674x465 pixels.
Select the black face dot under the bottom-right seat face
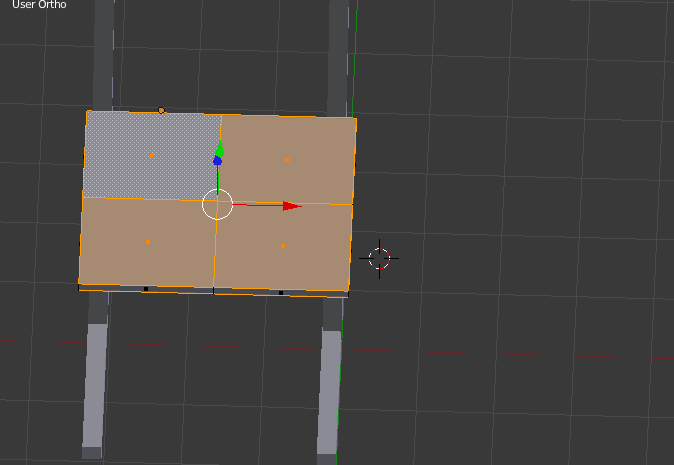(x=281, y=293)
